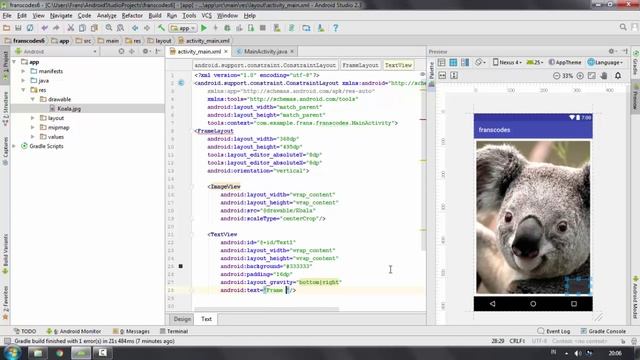Click the Help question mark icon
The height and width of the screenshot is (360, 640).
(x=336, y=28)
